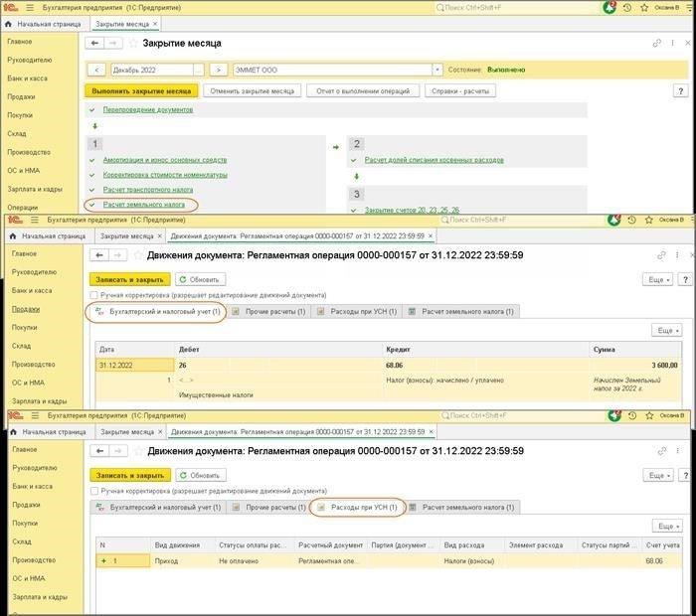Open Справки - расчеты button
The image size is (696, 616).
point(460,91)
